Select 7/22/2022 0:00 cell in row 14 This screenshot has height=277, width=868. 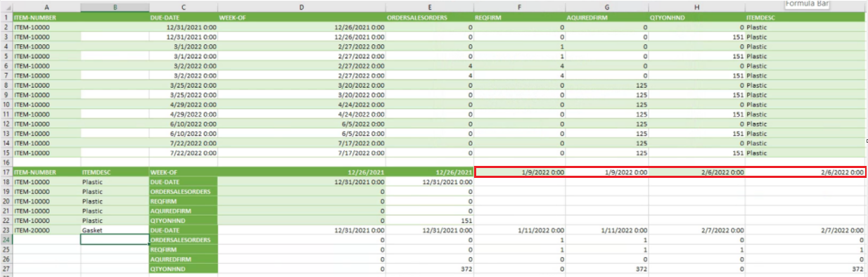coord(183,143)
